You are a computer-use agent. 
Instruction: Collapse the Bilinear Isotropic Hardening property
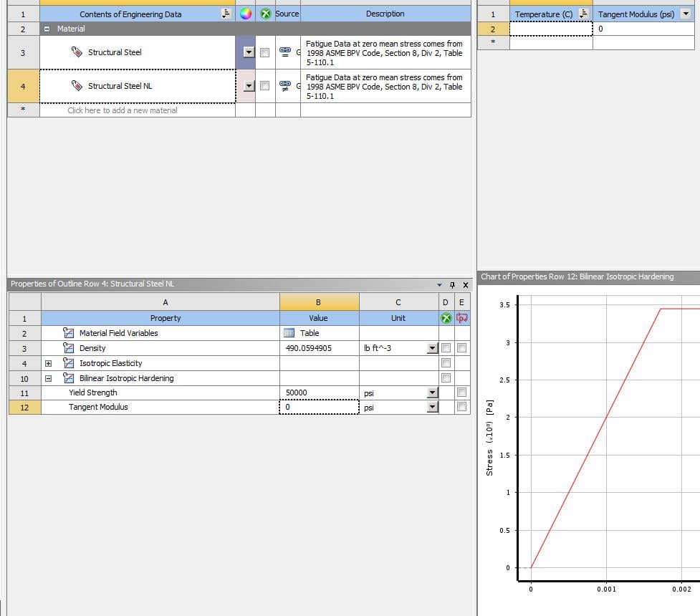tap(48, 378)
